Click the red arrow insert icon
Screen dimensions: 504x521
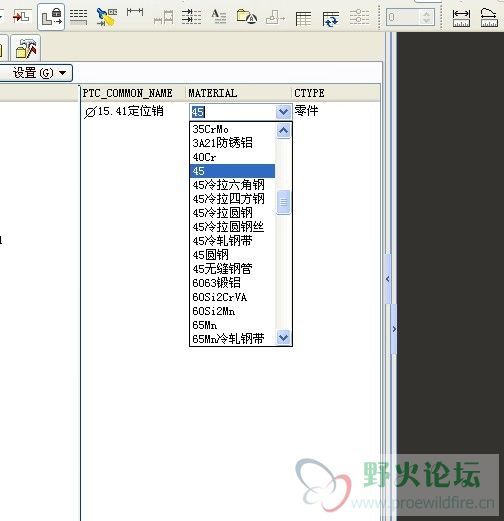point(22,16)
